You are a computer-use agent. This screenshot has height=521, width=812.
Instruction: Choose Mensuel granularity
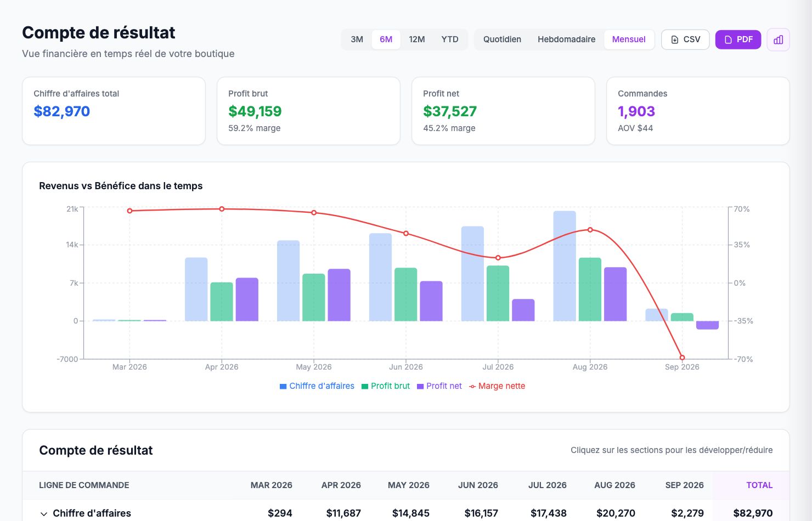tap(629, 39)
